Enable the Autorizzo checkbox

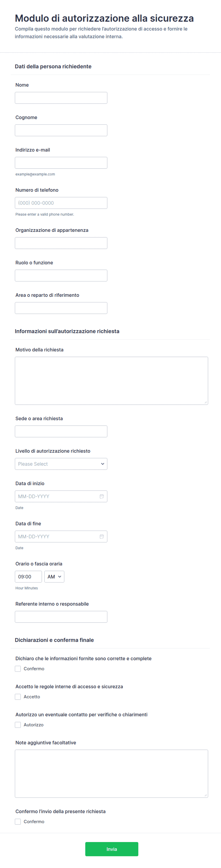(18, 724)
